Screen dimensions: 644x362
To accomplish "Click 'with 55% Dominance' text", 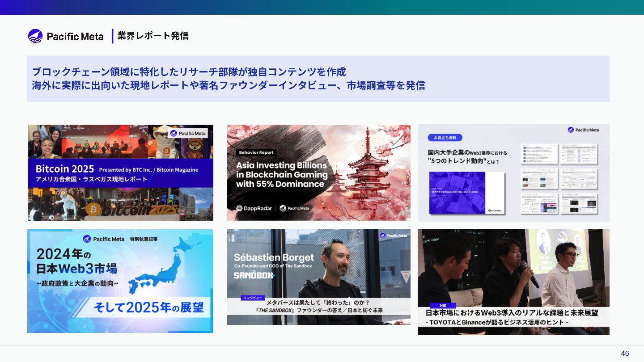I will pyautogui.click(x=280, y=184).
